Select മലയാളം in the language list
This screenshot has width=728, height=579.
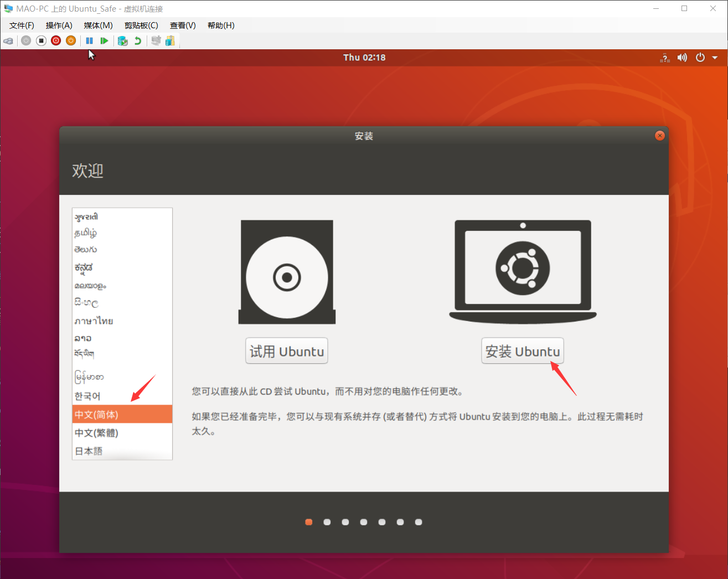coord(122,286)
